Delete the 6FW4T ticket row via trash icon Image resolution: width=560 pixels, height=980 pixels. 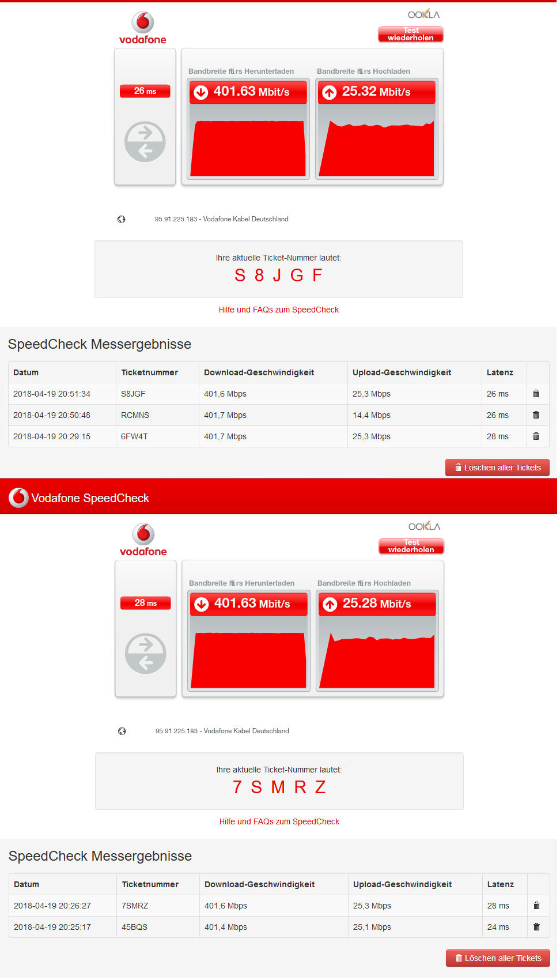pyautogui.click(x=536, y=436)
